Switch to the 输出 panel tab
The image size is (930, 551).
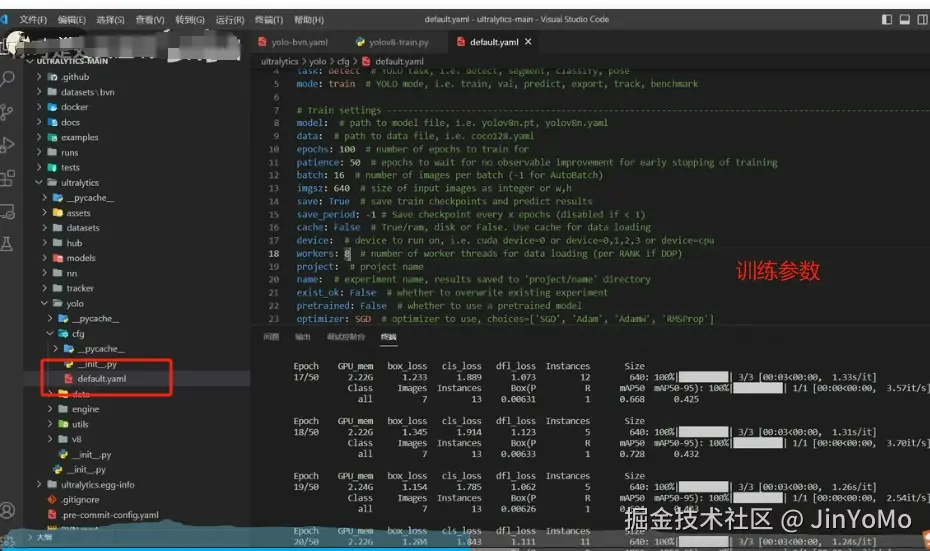[x=302, y=337]
